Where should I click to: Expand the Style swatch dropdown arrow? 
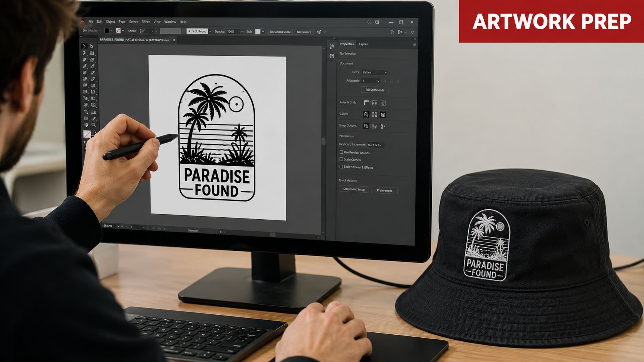pos(263,32)
